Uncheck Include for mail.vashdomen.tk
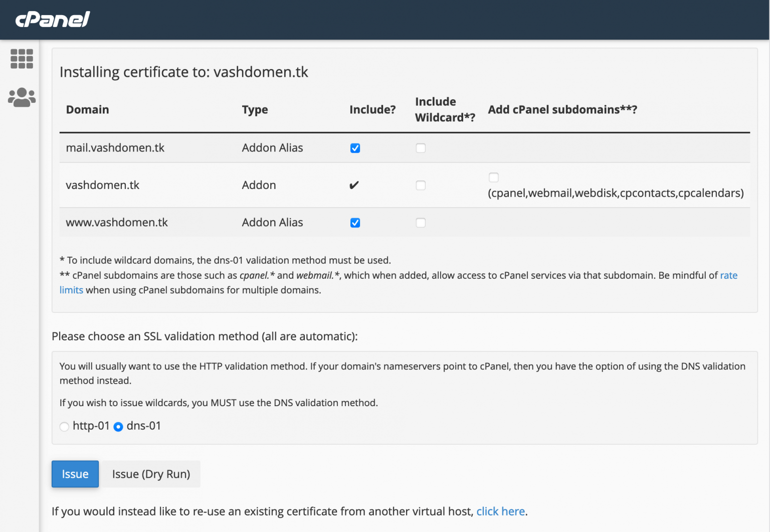Image resolution: width=770 pixels, height=532 pixels. pos(355,148)
